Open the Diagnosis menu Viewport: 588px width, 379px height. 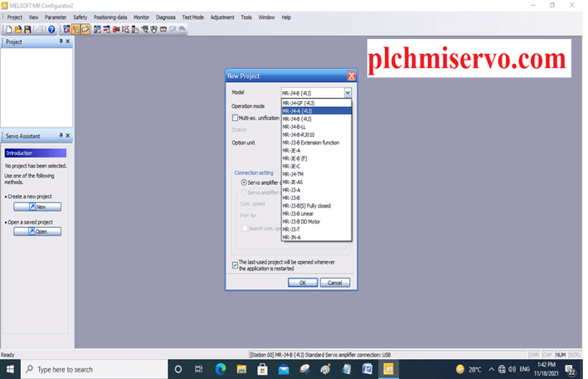coord(166,17)
